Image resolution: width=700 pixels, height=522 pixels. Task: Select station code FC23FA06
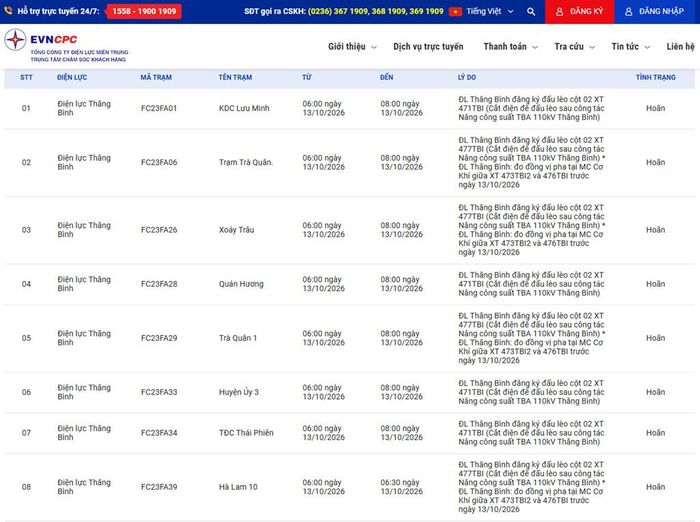[x=159, y=163]
